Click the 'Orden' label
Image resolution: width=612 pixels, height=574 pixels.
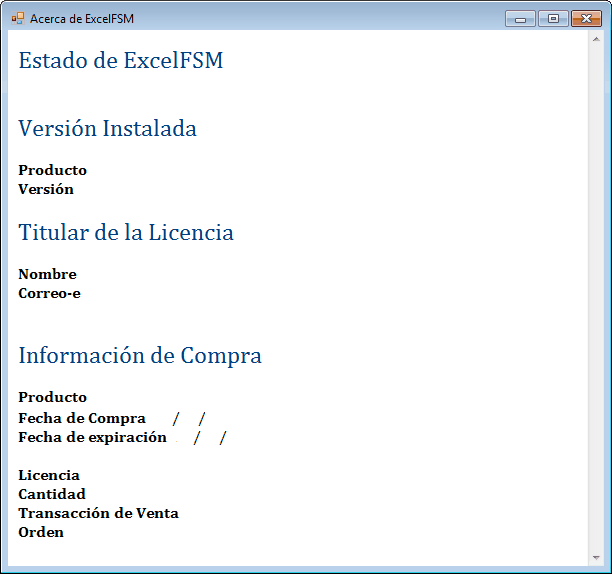point(41,533)
